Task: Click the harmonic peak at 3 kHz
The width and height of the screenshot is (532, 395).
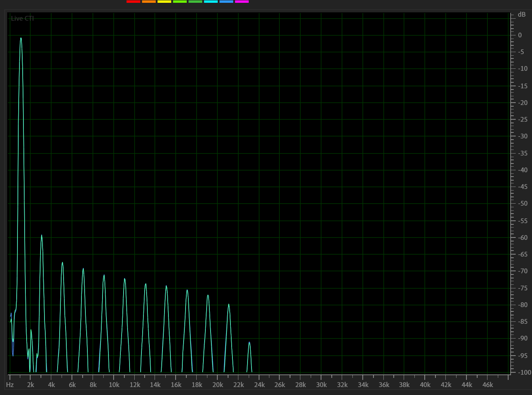Action: [x=41, y=236]
